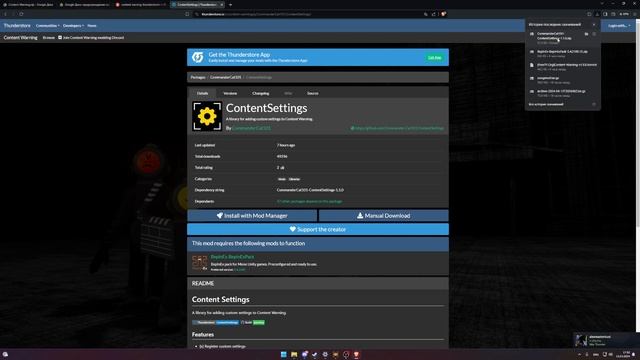Click the BepInExPack dependency thumbnail
640x360 pixels.
[200, 263]
